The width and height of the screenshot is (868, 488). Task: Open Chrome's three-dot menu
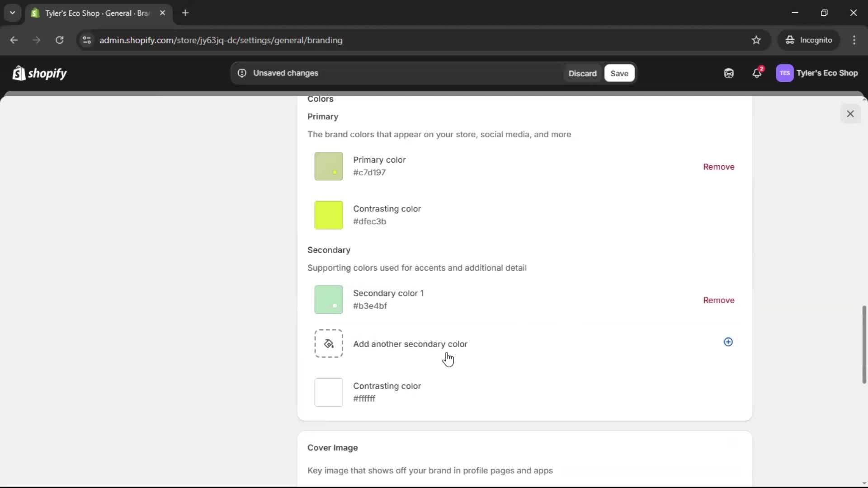(x=855, y=40)
